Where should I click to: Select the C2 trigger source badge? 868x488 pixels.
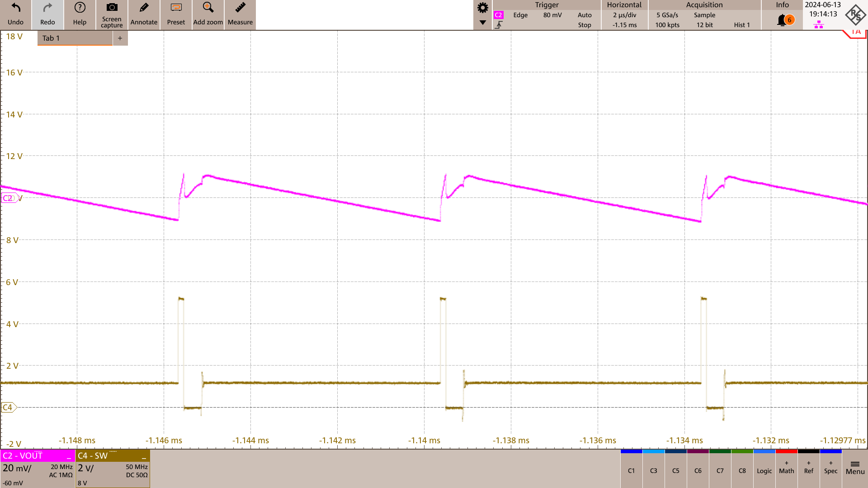tap(498, 15)
